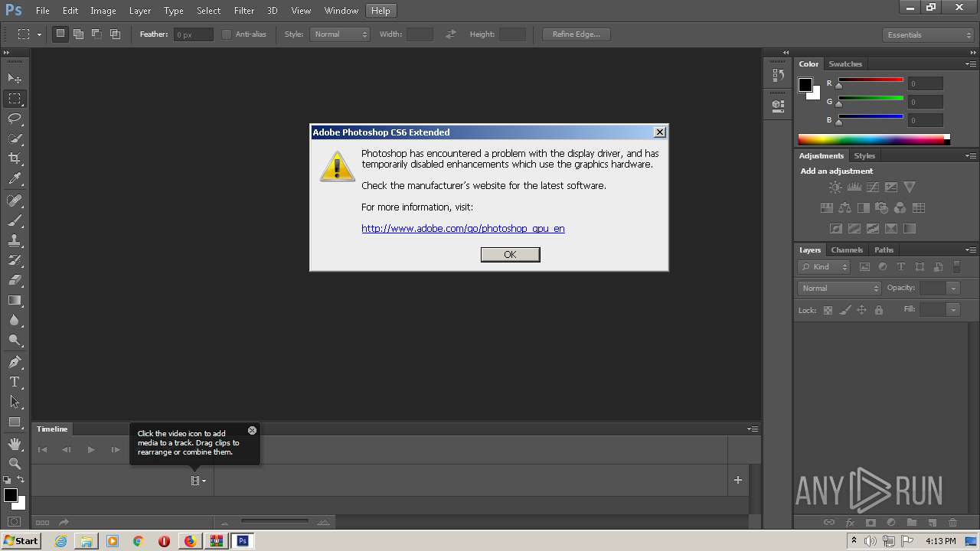Open the Image menu

click(103, 11)
